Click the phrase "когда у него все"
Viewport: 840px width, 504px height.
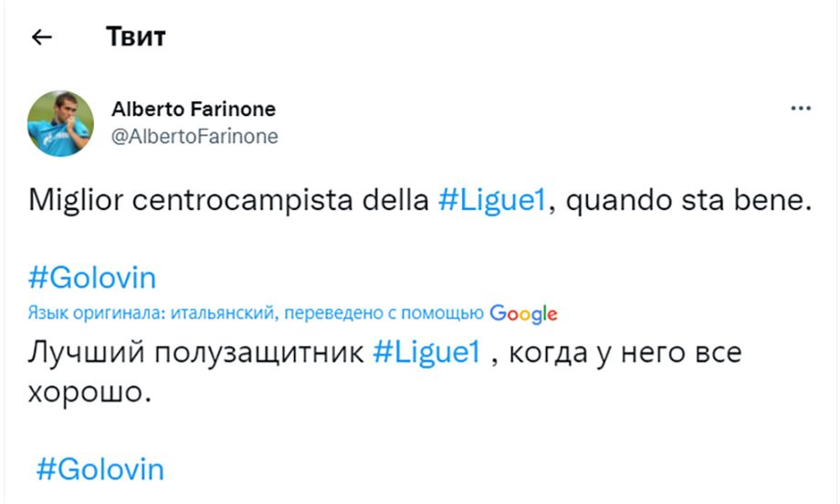pos(625,353)
